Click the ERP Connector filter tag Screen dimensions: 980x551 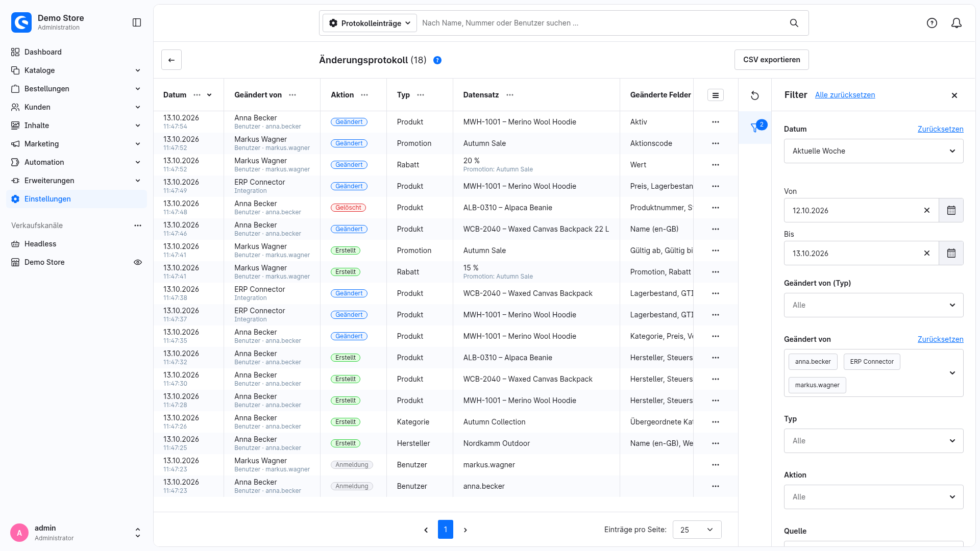[872, 362]
